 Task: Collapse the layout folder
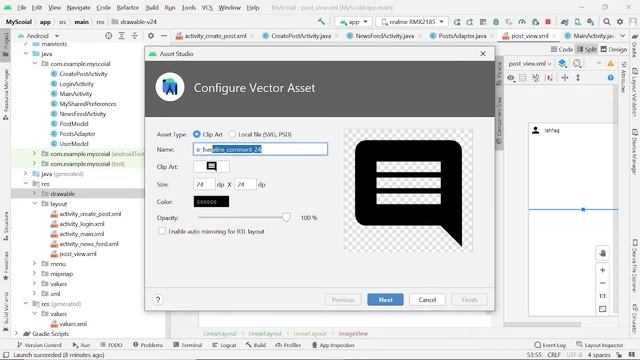click(35, 203)
